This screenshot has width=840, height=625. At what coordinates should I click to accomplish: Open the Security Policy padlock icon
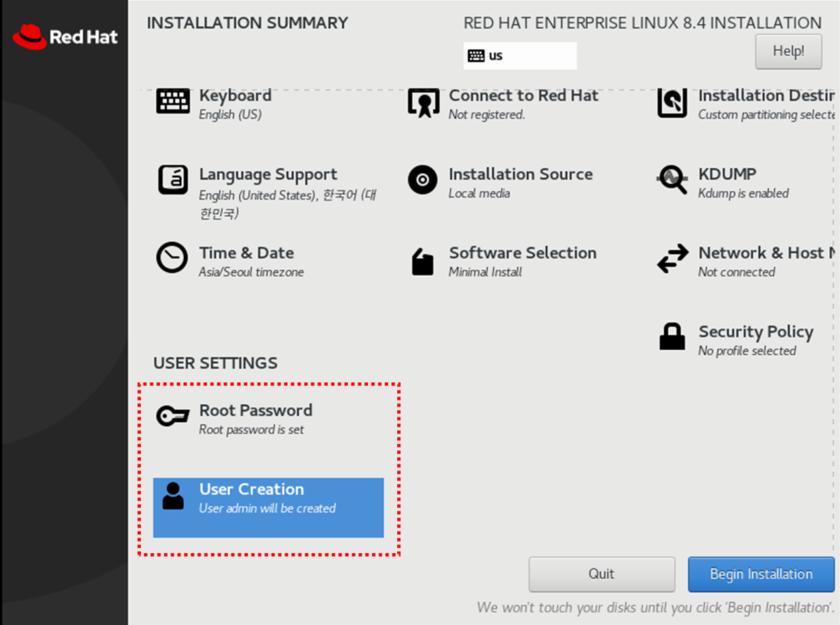click(672, 337)
